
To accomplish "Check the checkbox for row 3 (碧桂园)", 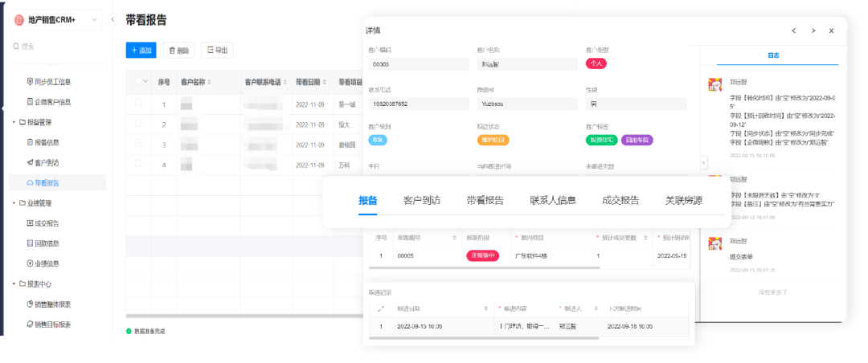I will point(138,143).
